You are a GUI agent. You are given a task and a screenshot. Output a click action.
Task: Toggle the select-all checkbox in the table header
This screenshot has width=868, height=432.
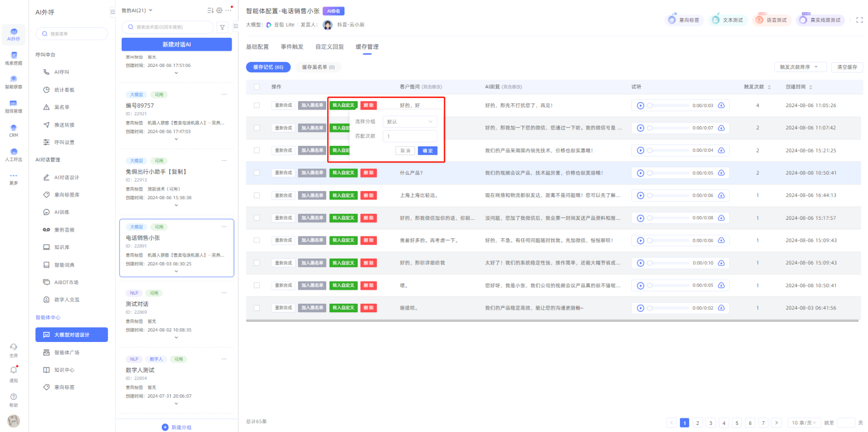257,87
